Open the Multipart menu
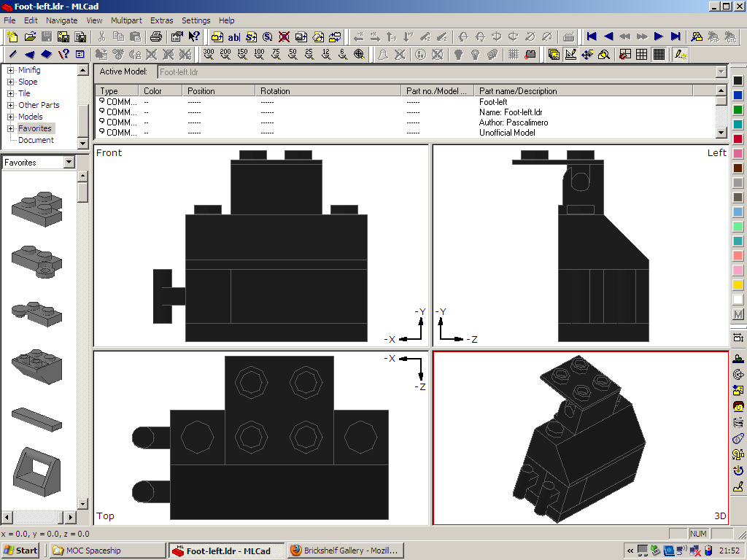Image resolution: width=747 pixels, height=560 pixels. tap(126, 20)
